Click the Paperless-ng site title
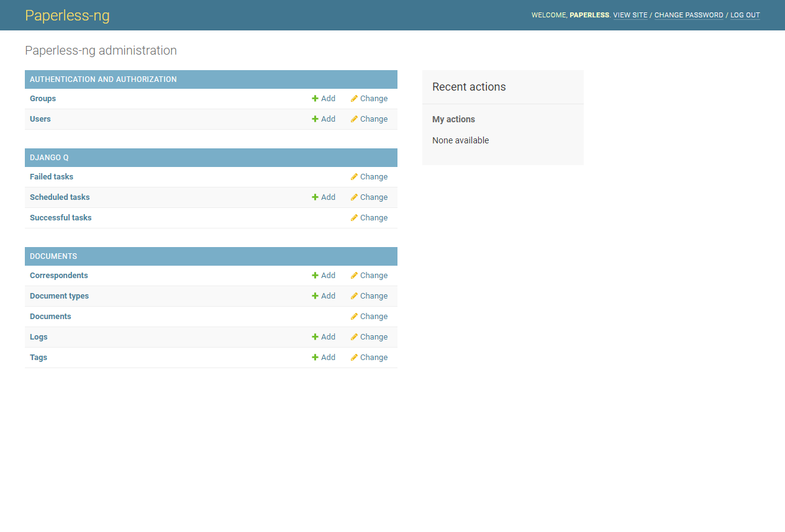 [67, 16]
